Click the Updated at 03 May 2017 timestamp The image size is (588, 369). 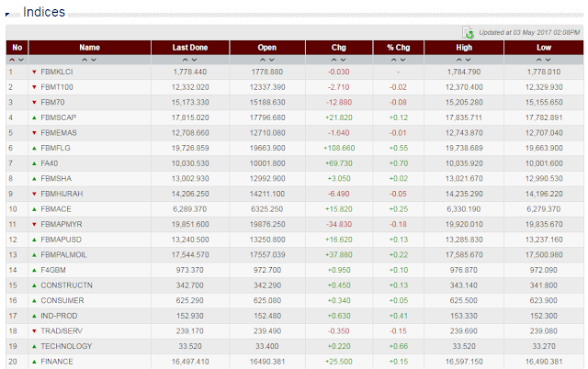529,33
